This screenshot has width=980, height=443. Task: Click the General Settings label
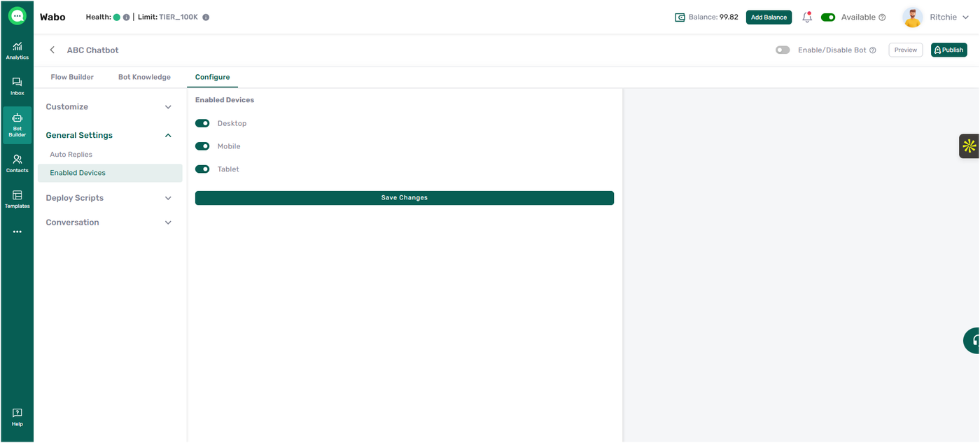[79, 135]
